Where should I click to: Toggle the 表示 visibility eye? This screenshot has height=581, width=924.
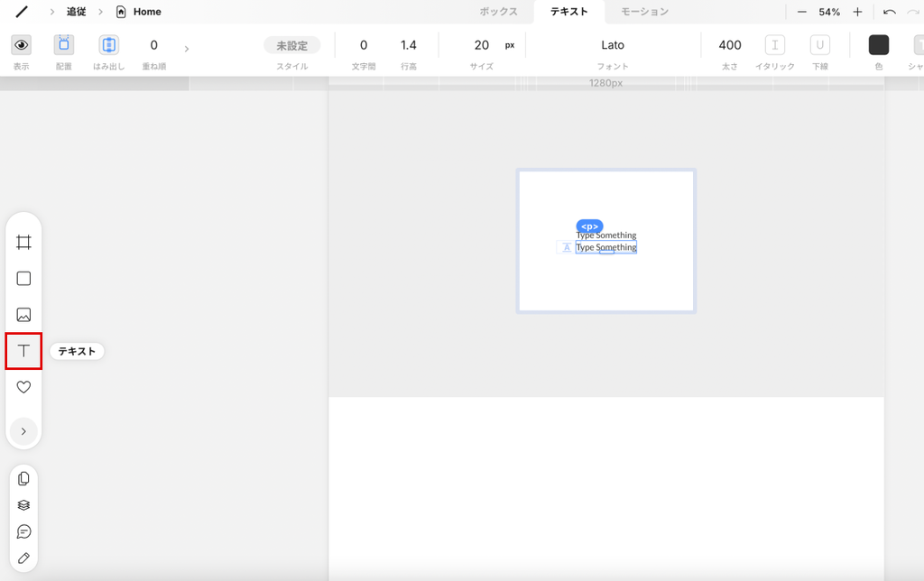point(21,45)
